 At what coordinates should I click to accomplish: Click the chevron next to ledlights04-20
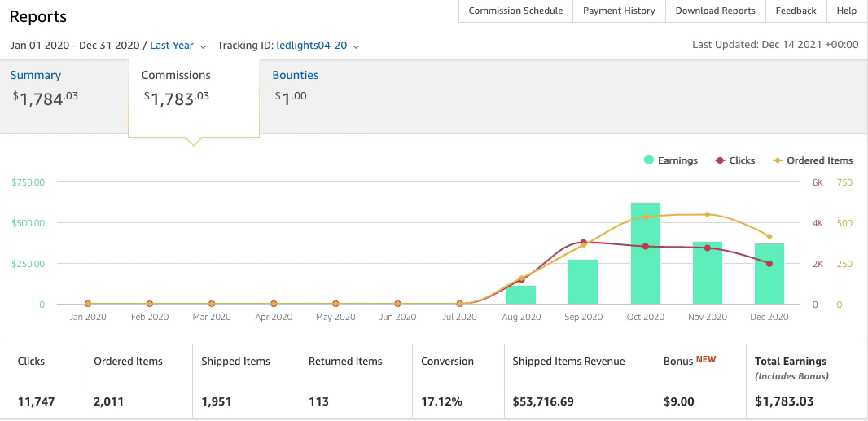356,46
